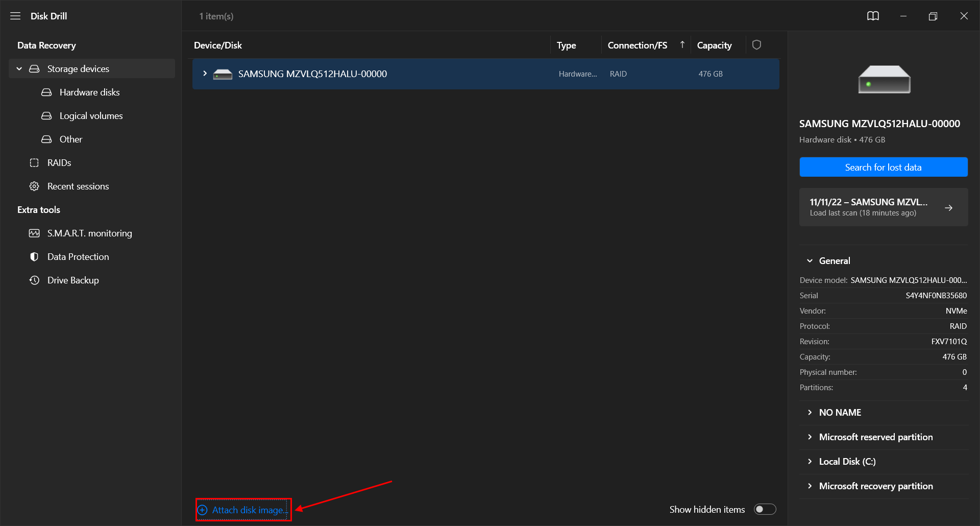
Task: Click the sort ascending arrow in Connection/FS
Action: click(682, 45)
